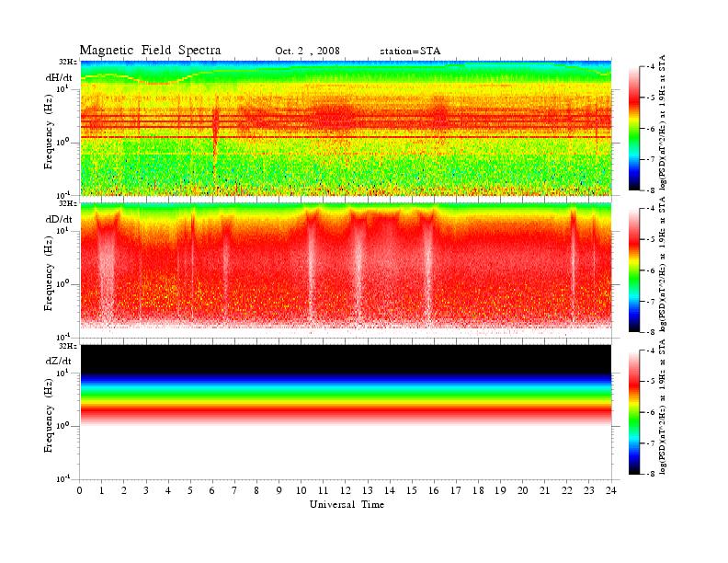Click the 10^-1 frequency tick on the dD/dt panel

pos(63,337)
